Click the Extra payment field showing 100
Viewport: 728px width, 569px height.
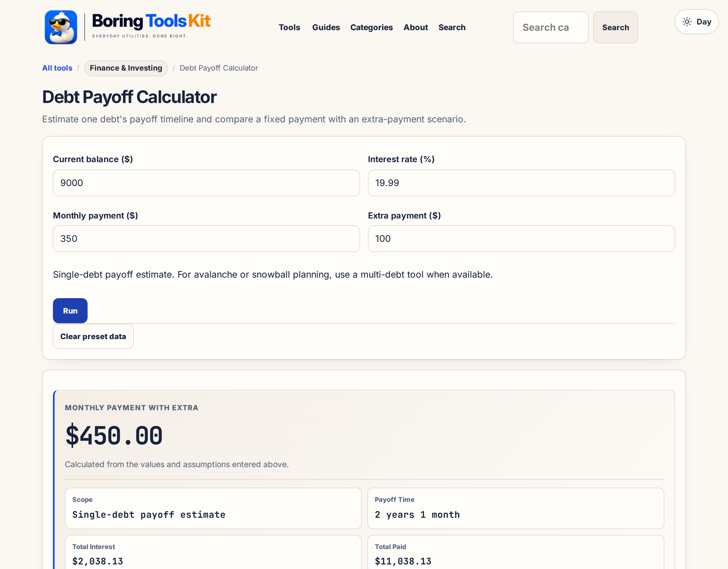click(x=521, y=238)
